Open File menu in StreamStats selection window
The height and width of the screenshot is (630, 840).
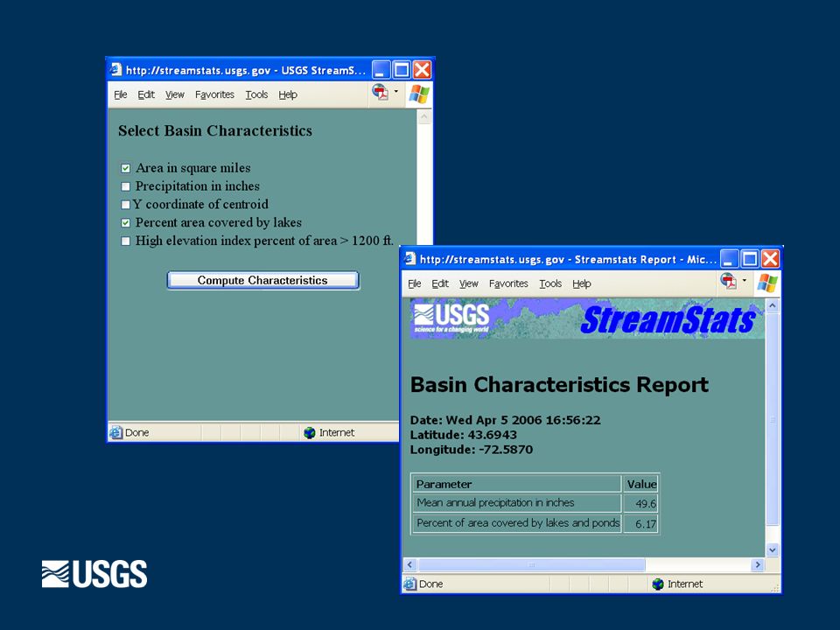pyautogui.click(x=121, y=94)
